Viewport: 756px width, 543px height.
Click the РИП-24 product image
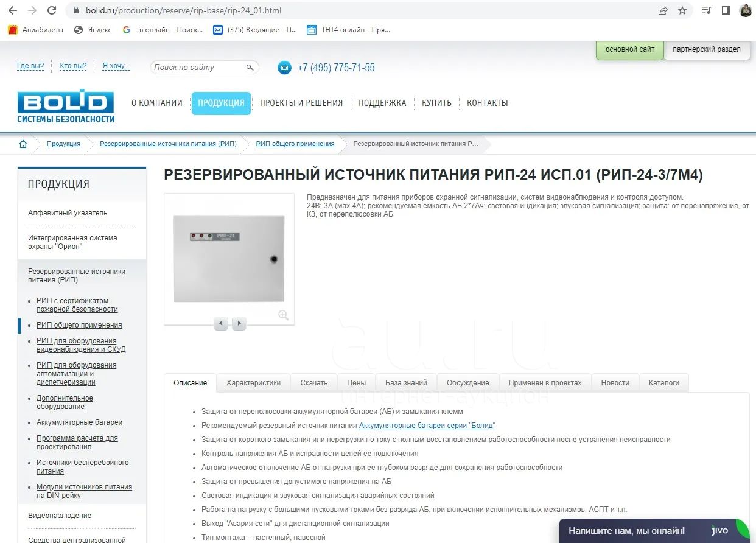coord(229,259)
